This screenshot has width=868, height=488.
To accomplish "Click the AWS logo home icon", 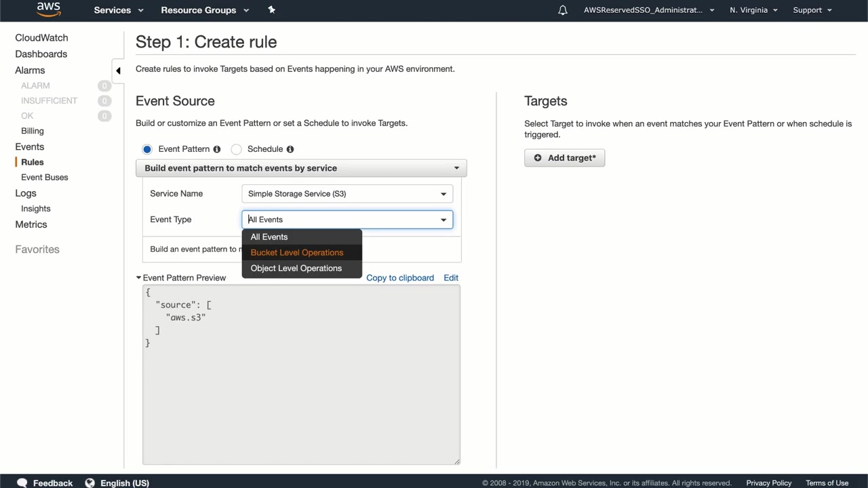I will [x=49, y=9].
